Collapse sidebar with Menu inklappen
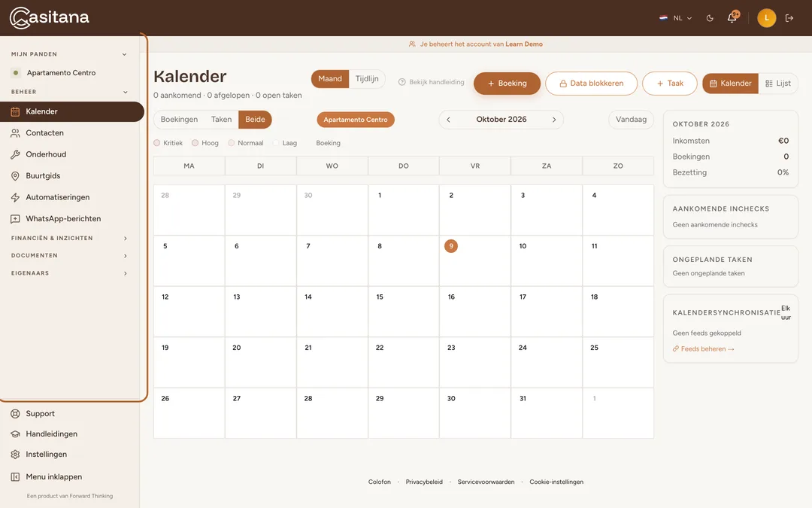812x508 pixels. pyautogui.click(x=70, y=477)
